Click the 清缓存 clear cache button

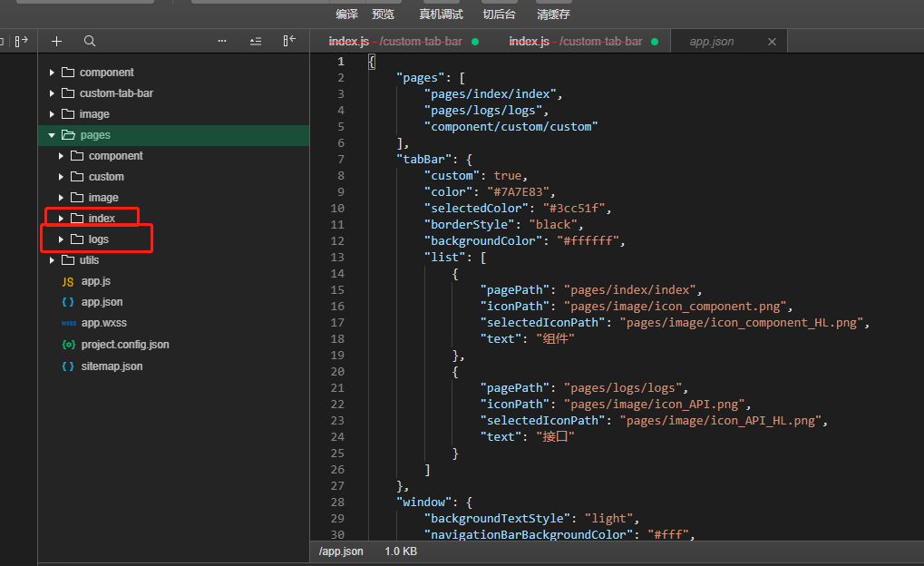pyautogui.click(x=553, y=15)
